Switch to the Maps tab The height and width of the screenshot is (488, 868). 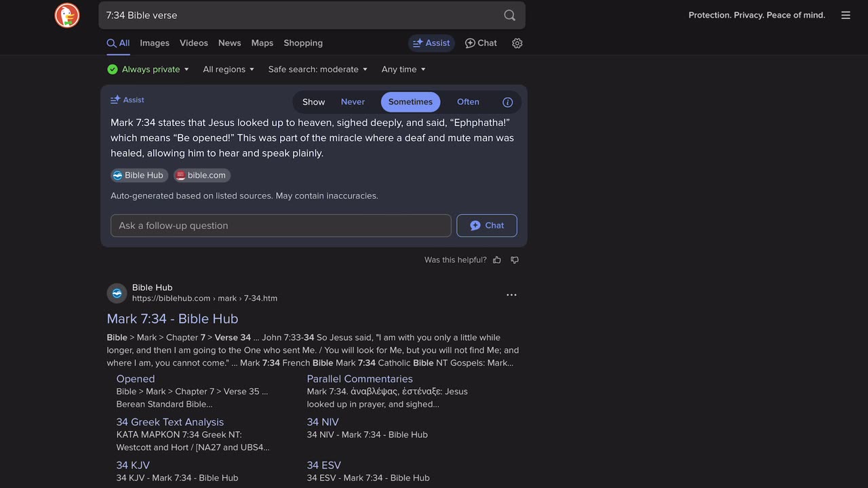(x=262, y=43)
